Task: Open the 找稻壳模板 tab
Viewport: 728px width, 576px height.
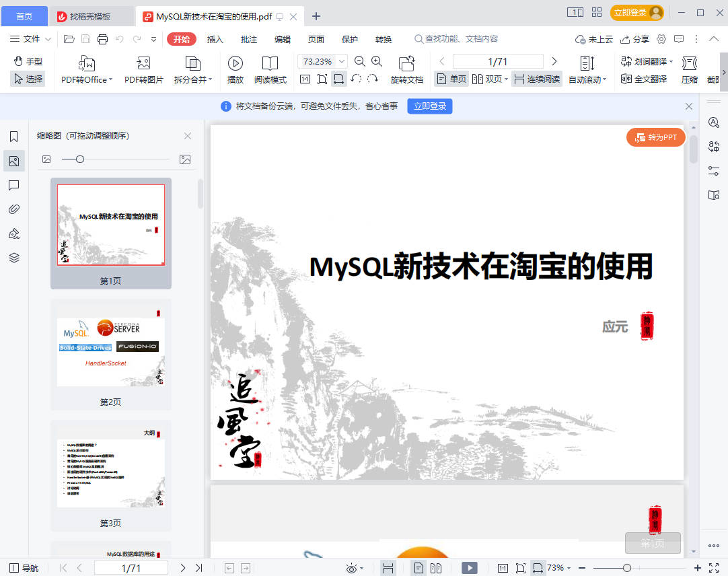Action: [90, 16]
